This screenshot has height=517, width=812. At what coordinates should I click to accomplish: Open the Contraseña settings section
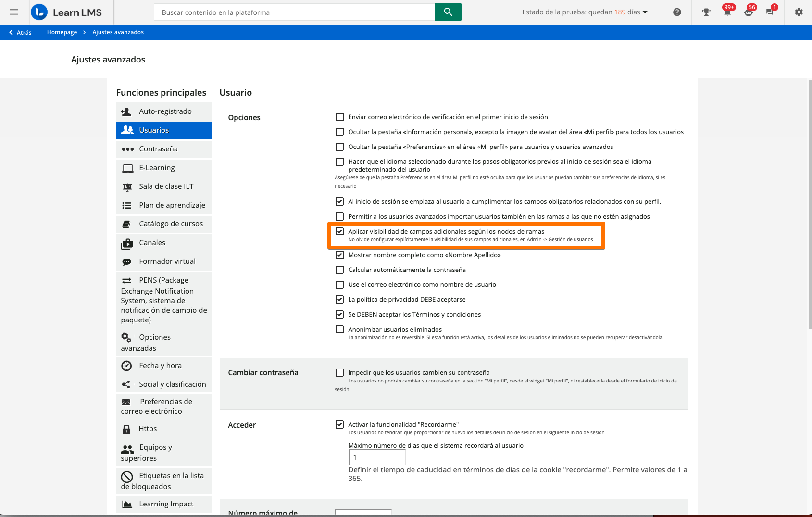pos(164,149)
